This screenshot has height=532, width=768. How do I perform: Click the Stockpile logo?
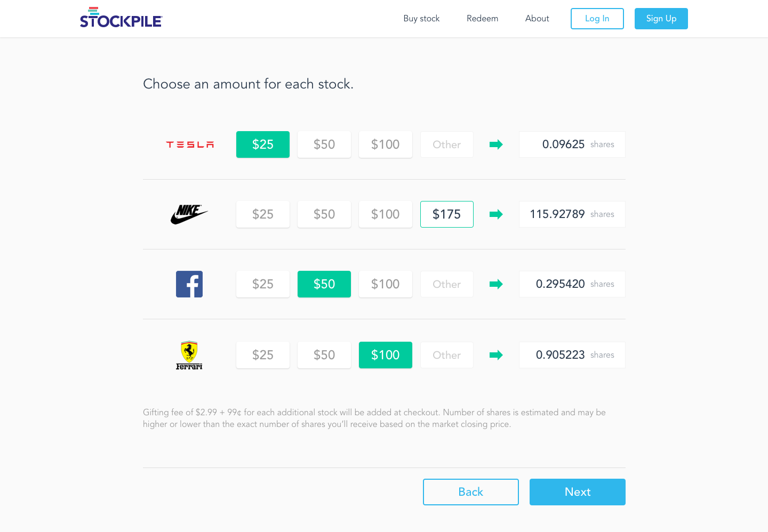pos(121,18)
